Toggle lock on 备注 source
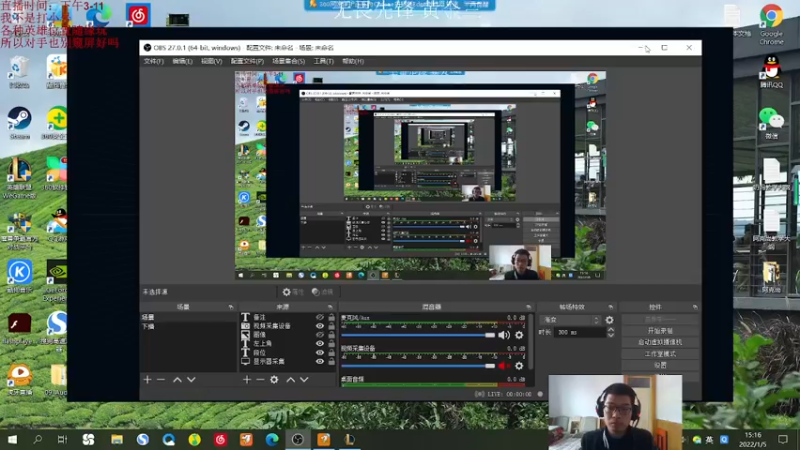Viewport: 800px width, 450px height. pos(332,317)
